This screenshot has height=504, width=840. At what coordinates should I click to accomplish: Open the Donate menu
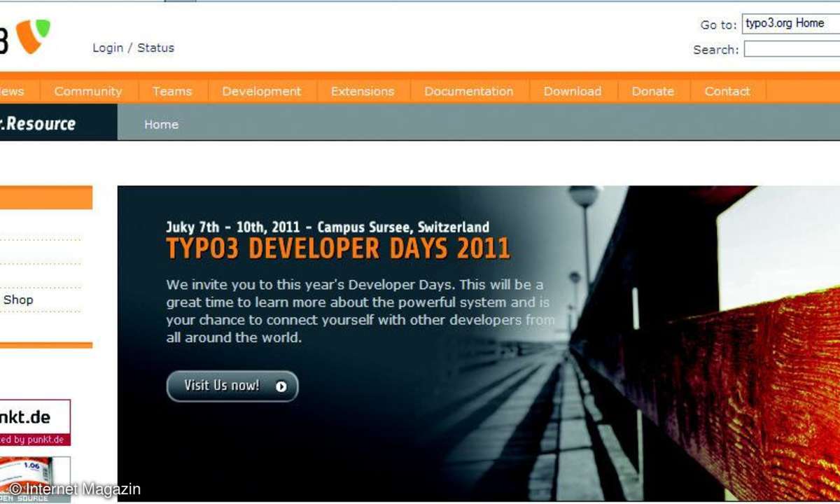click(x=653, y=91)
